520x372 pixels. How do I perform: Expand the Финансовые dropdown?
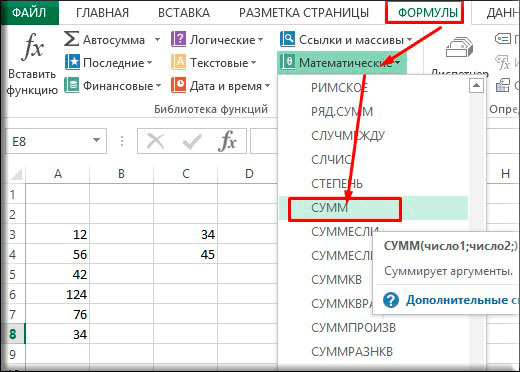point(158,86)
